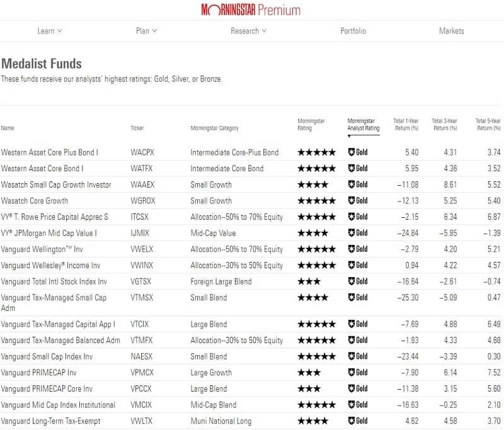Viewport: 504px width, 430px height.
Task: Open Vanguard Total Intl Stock Index Inv
Action: point(54,281)
